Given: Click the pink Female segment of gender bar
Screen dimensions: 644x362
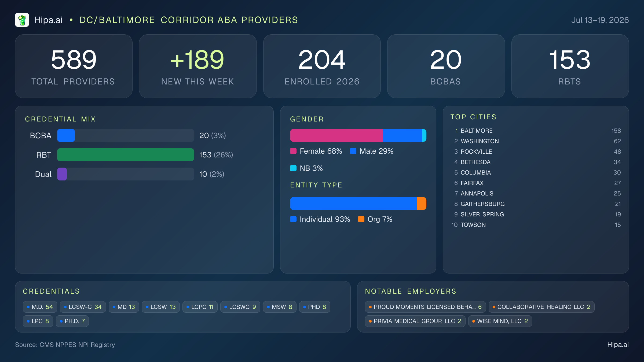Looking at the screenshot, I should pos(336,135).
